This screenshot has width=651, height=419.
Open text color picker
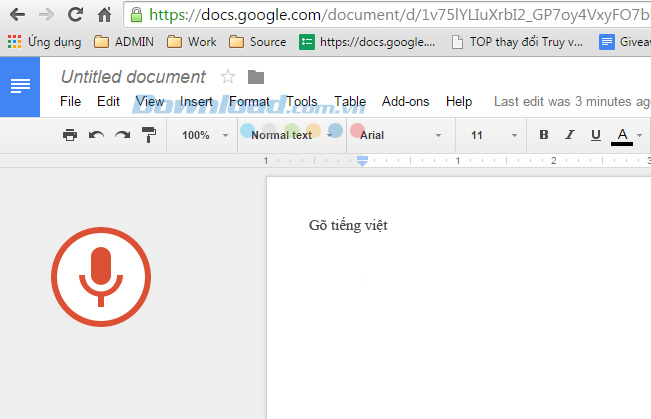(x=626, y=136)
